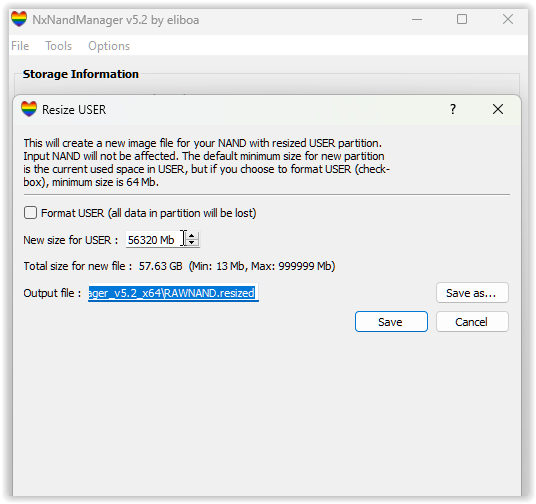Enable the Format USER checkbox

tap(30, 213)
